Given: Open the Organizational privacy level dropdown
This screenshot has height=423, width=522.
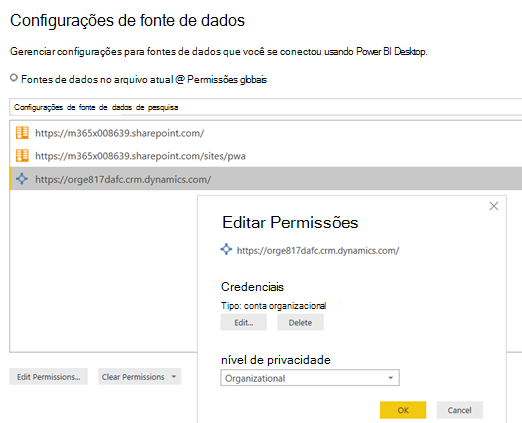Looking at the screenshot, I should tap(310, 378).
